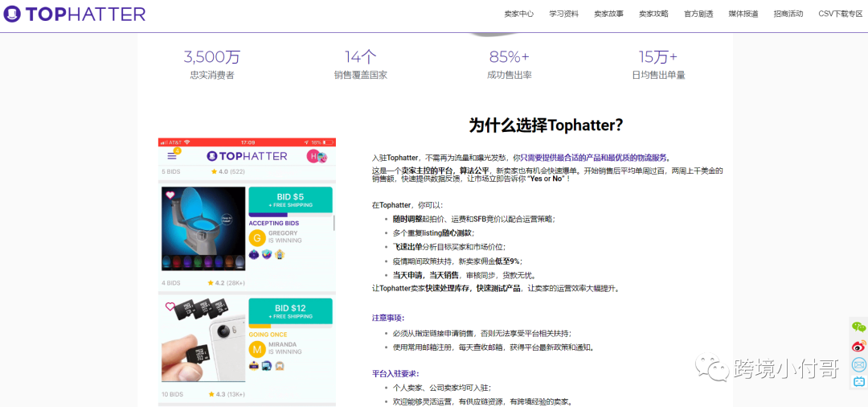Viewport: 868px width, 407px height.
Task: Open 媒体报道 from the top nav
Action: pos(743,14)
